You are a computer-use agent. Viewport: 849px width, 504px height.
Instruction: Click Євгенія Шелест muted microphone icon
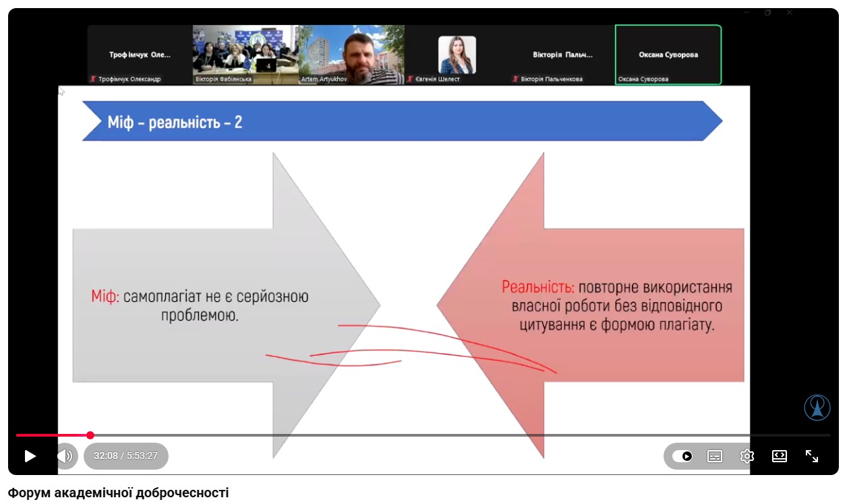[x=409, y=80]
